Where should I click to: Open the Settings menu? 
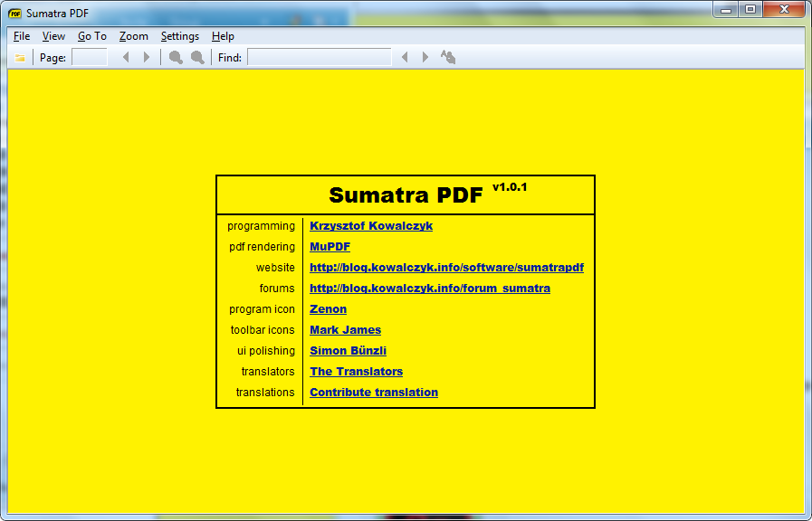(x=180, y=36)
